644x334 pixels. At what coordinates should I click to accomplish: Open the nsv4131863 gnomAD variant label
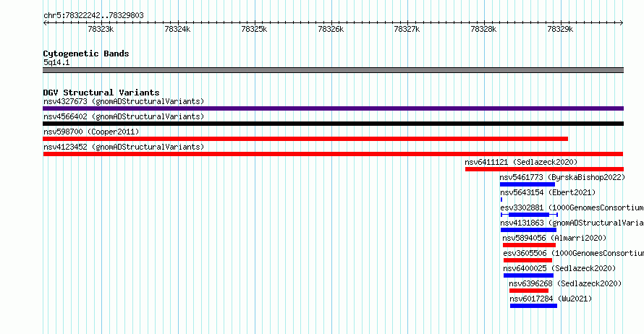572,223
